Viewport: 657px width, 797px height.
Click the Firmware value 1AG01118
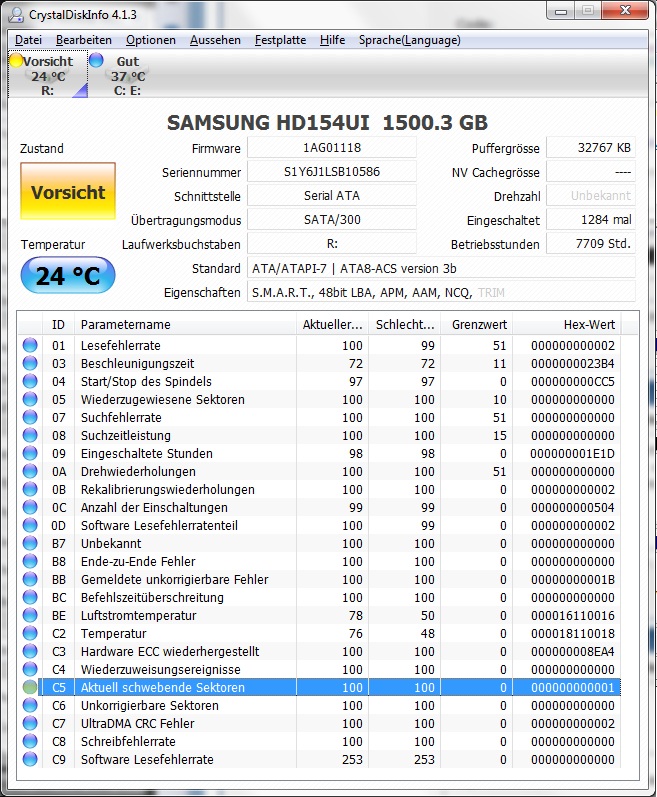coord(332,148)
